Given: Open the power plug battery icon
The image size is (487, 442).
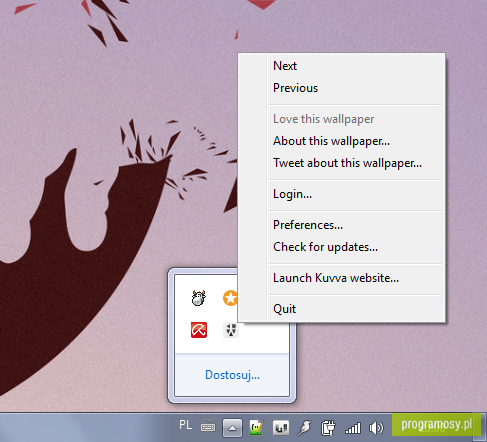Looking at the screenshot, I should coord(328,428).
